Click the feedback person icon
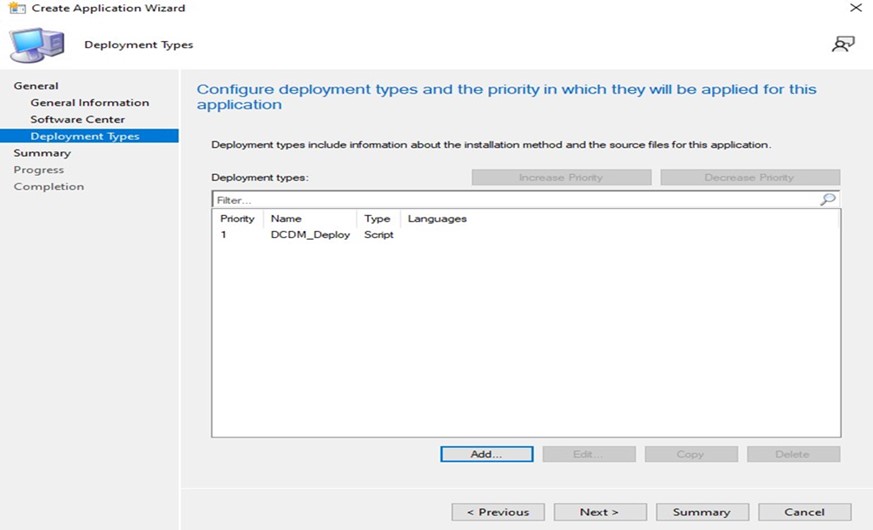This screenshot has width=873, height=530. tap(843, 44)
